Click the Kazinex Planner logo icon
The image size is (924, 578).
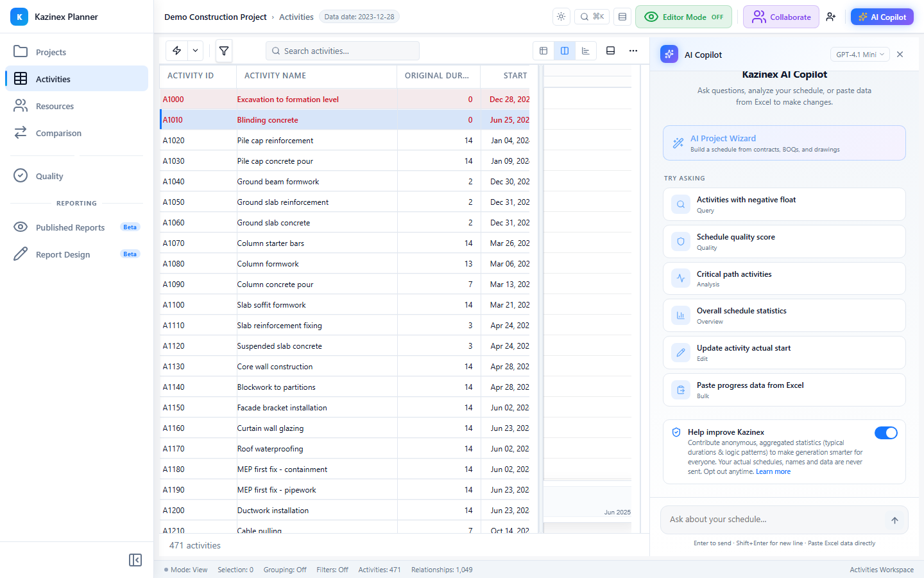[19, 17]
